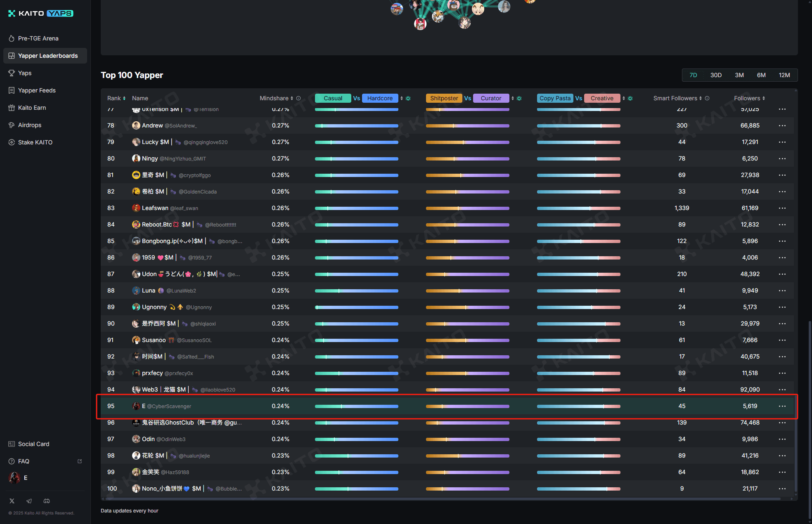Open settings gear next to Creative label
The width and height of the screenshot is (812, 524).
tap(630, 98)
